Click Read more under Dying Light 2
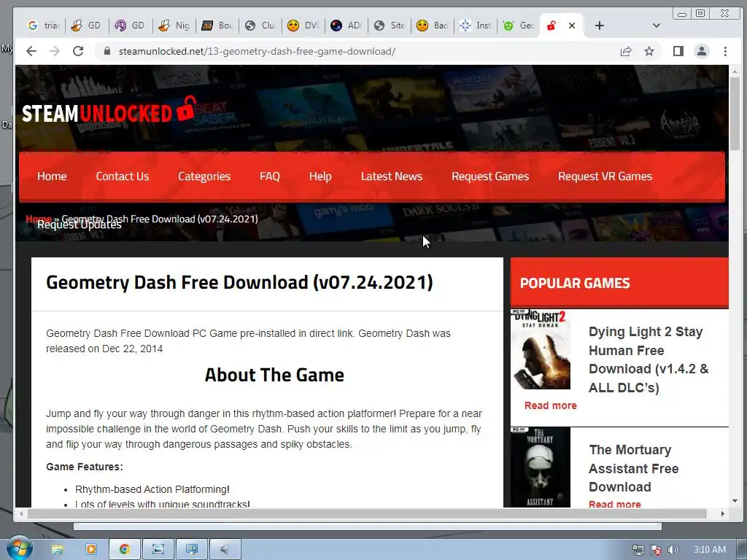The height and width of the screenshot is (560, 747). [550, 405]
